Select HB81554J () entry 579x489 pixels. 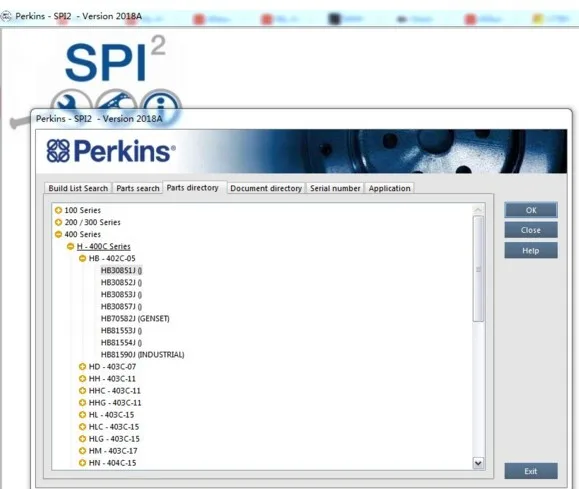[121, 343]
